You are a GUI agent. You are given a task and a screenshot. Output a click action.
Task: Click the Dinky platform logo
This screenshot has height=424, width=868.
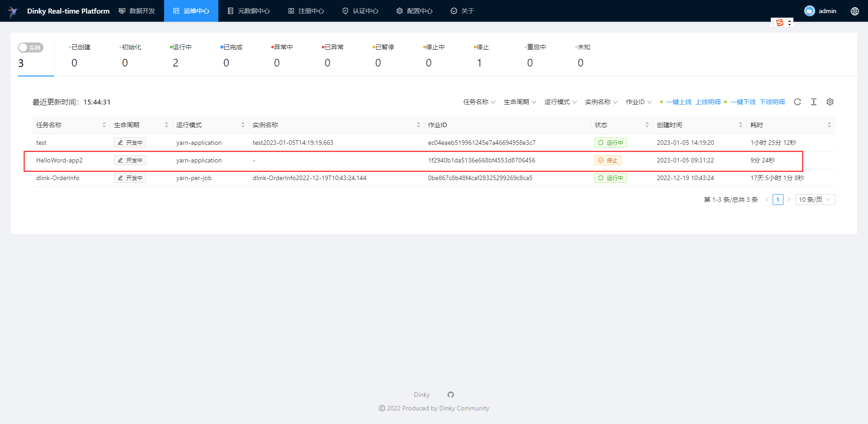pyautogui.click(x=14, y=11)
